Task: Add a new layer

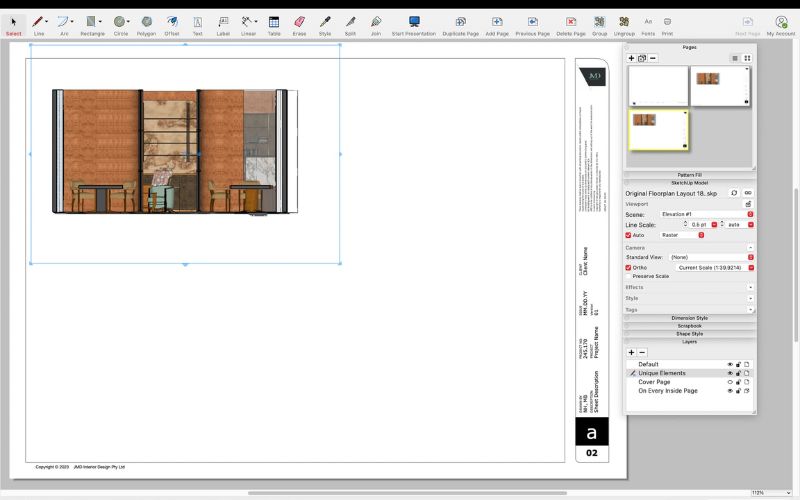Action: coord(631,353)
